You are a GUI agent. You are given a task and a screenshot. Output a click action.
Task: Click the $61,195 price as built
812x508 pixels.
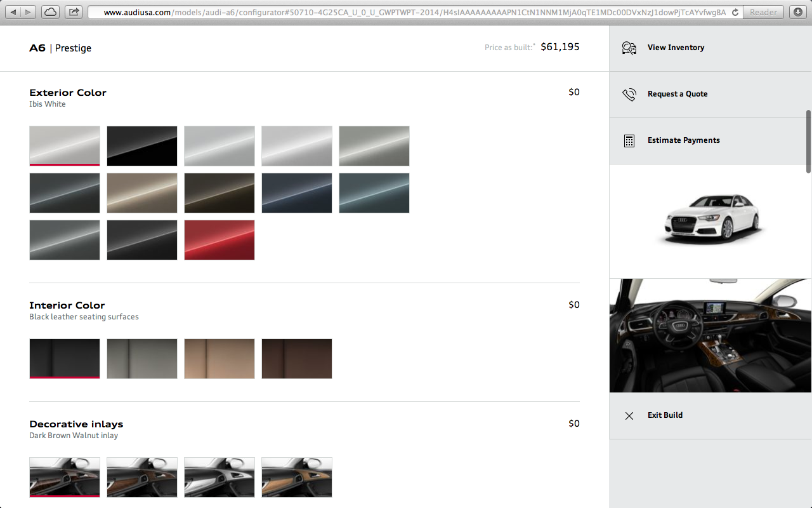pyautogui.click(x=560, y=47)
